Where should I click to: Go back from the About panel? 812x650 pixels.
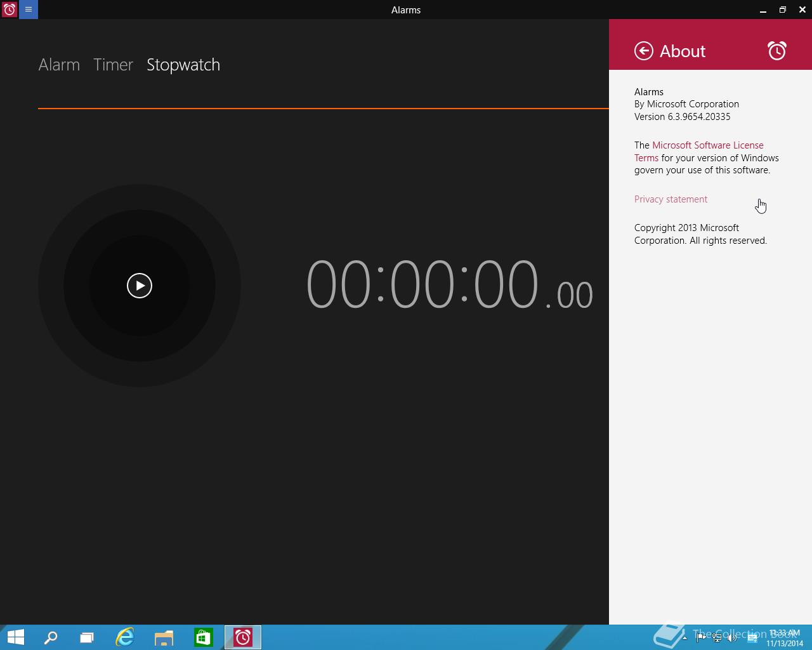tap(643, 51)
